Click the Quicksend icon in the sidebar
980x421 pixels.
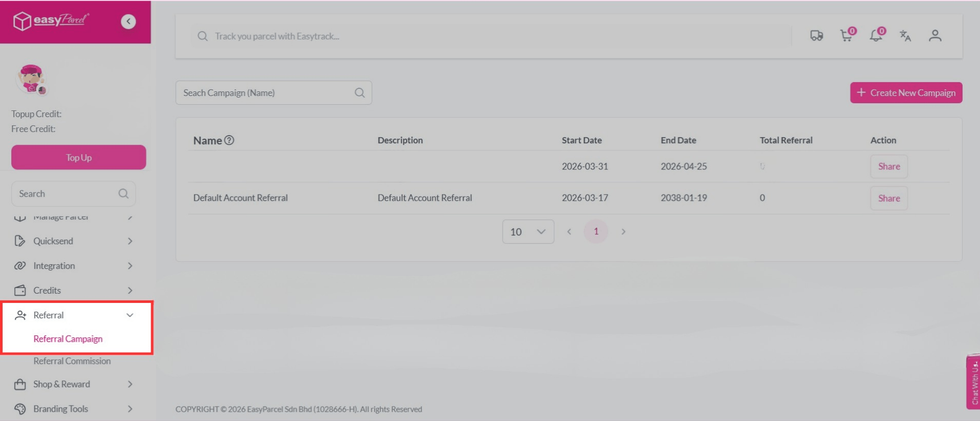click(x=20, y=241)
